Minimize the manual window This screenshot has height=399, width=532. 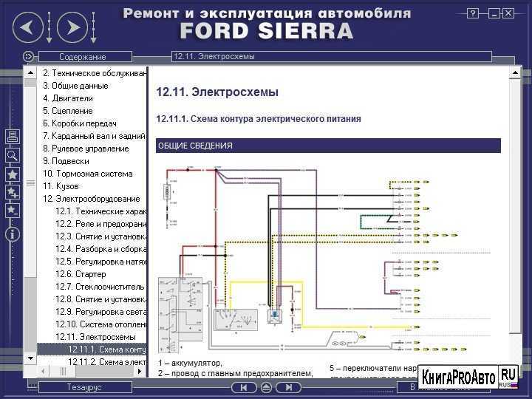click(x=494, y=13)
